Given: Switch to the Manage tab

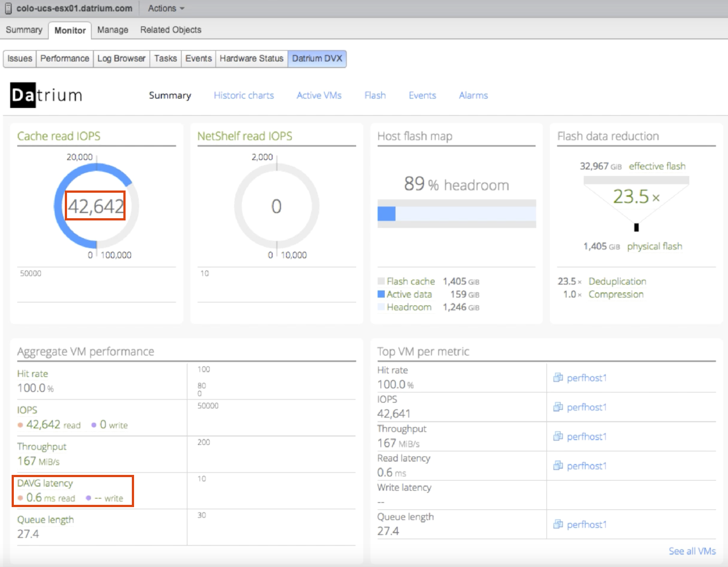Looking at the screenshot, I should click(x=113, y=30).
